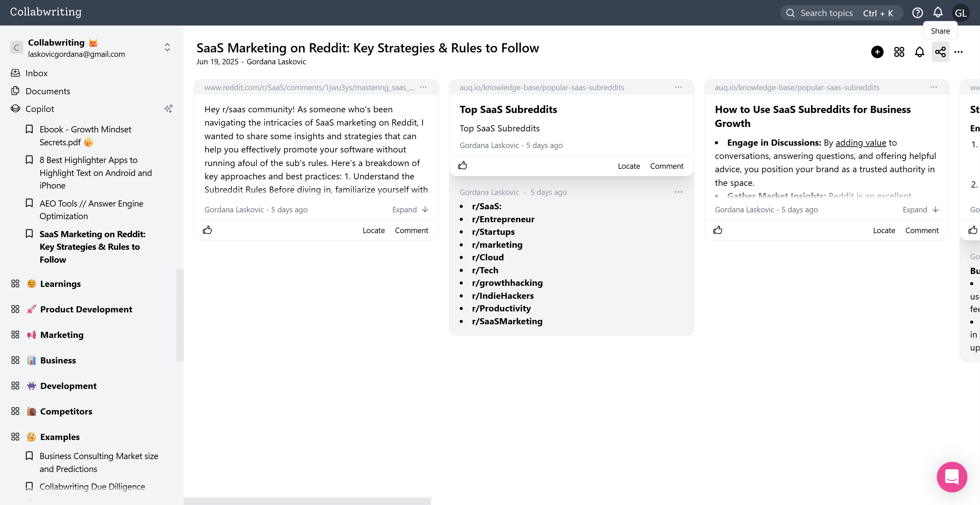Click the Business grid icon
This screenshot has height=505, width=980.
(x=15, y=360)
